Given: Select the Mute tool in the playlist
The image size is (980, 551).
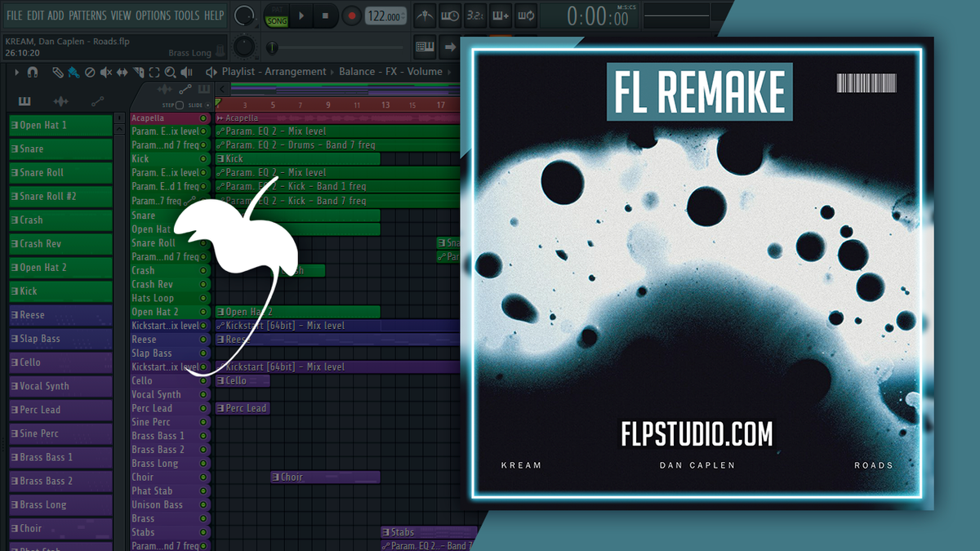Looking at the screenshot, I should click(105, 73).
